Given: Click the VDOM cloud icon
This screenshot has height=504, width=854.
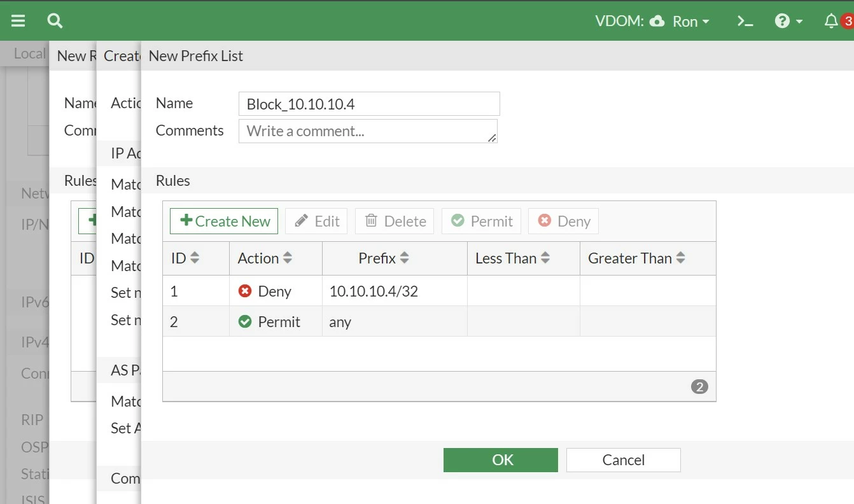Looking at the screenshot, I should (656, 21).
